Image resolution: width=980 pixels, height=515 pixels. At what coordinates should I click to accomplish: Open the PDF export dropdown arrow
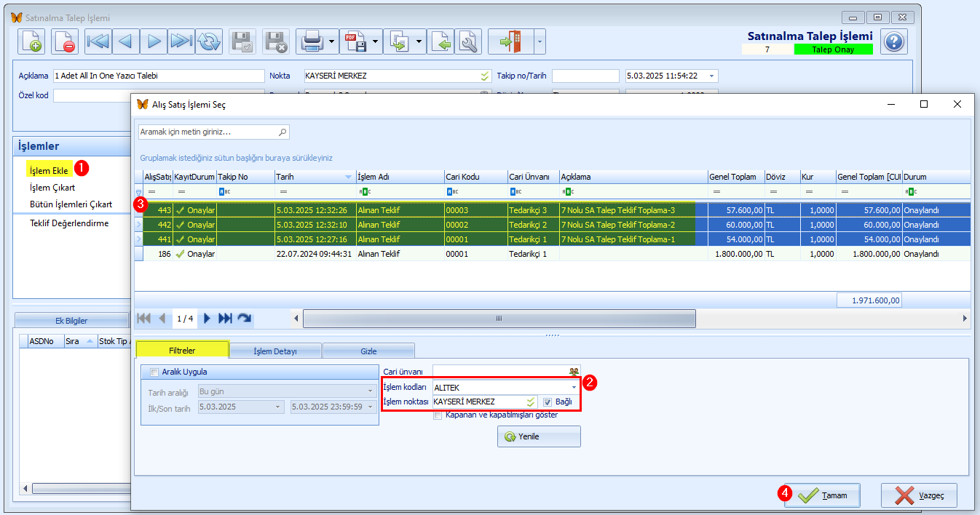376,42
